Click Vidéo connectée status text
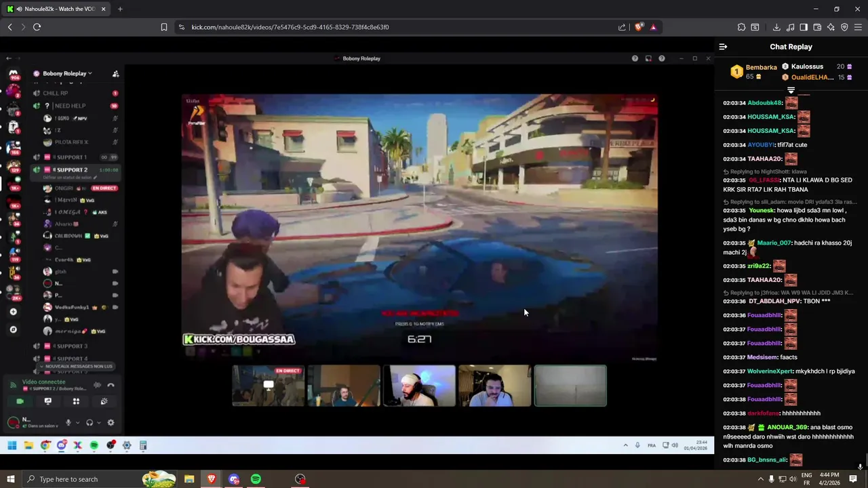 point(44,382)
